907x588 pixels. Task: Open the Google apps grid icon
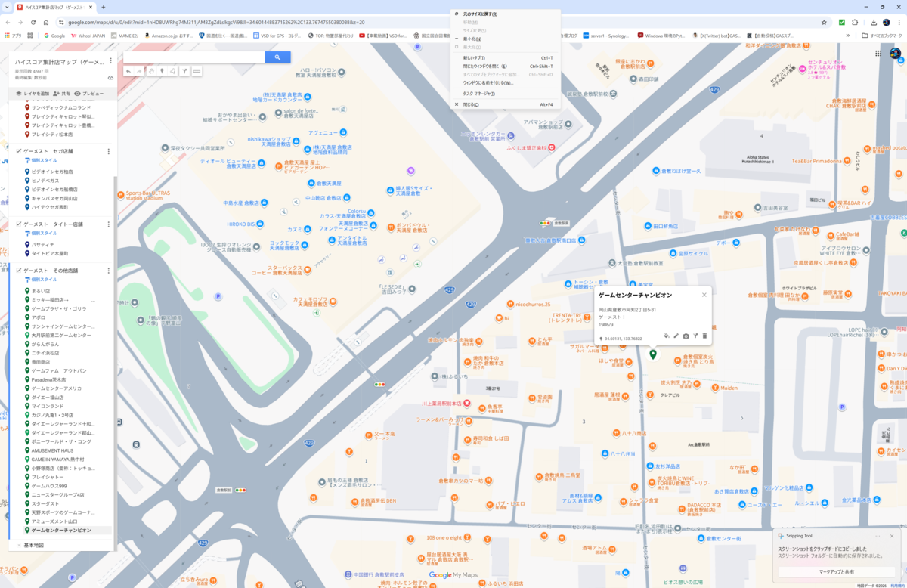tap(878, 53)
